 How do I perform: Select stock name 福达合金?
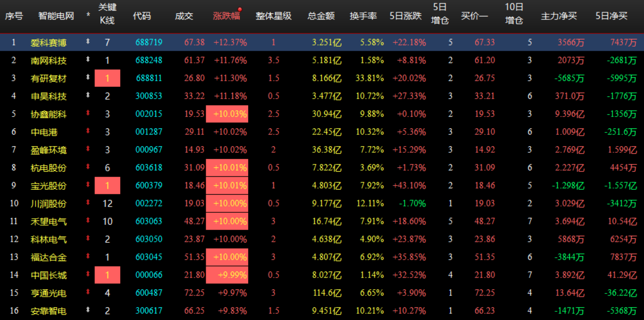[49, 257]
